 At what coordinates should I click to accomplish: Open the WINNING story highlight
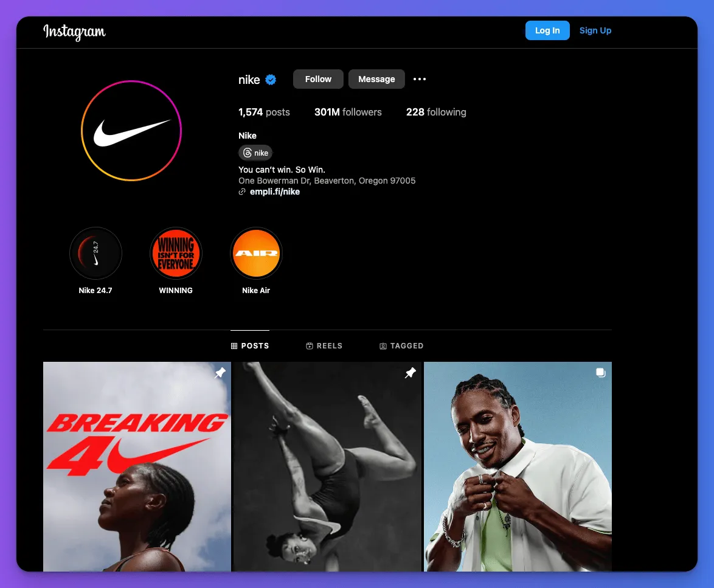176,253
